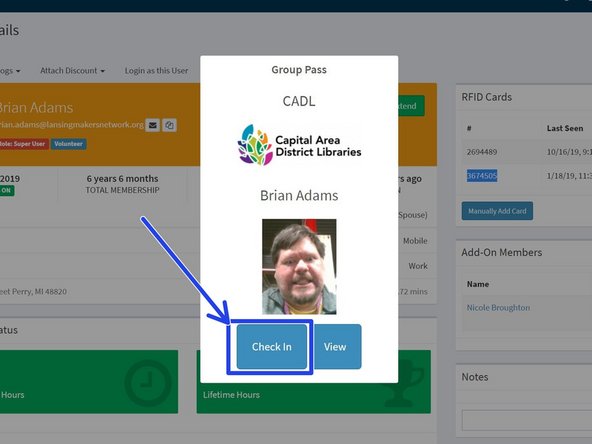Click the CADL title text
The width and height of the screenshot is (592, 444).
pos(299,101)
